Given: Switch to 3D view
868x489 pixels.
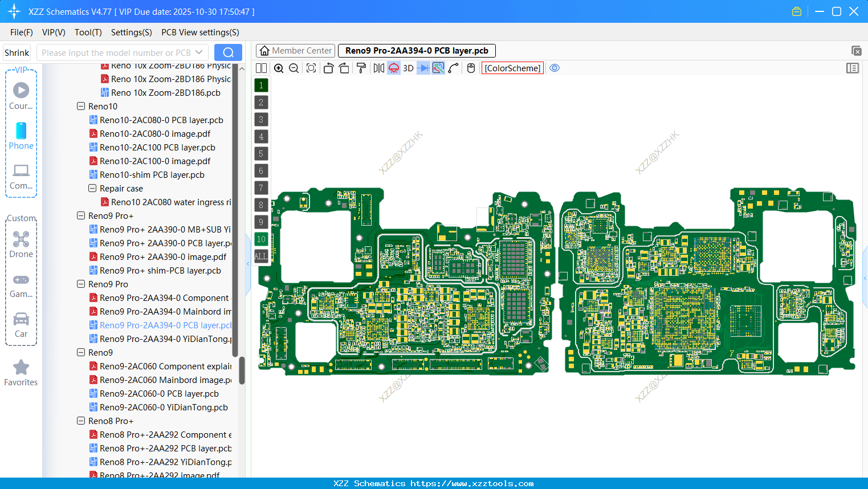Looking at the screenshot, I should pos(408,68).
